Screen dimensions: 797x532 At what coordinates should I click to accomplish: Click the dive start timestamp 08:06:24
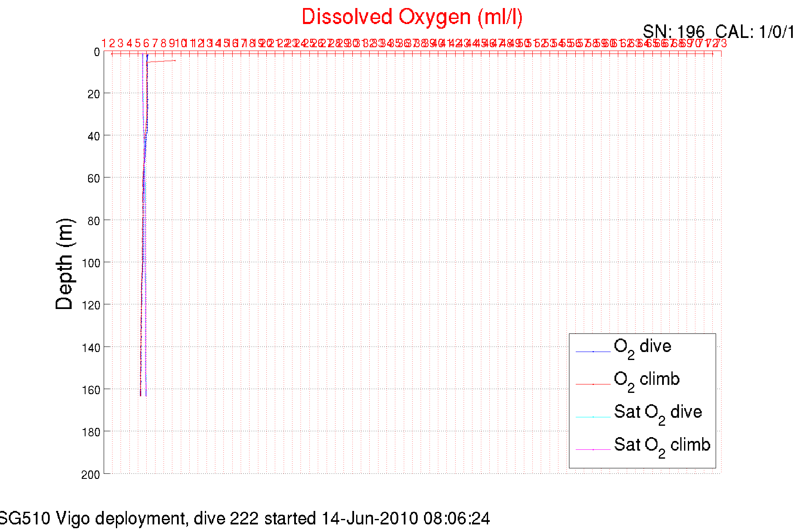tap(456, 518)
